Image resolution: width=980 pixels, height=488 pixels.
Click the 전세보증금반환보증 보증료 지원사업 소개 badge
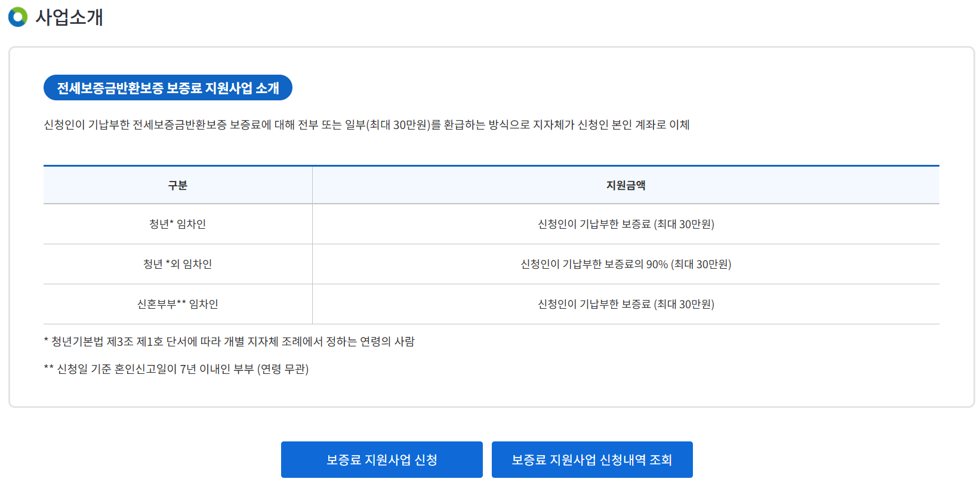coord(168,88)
